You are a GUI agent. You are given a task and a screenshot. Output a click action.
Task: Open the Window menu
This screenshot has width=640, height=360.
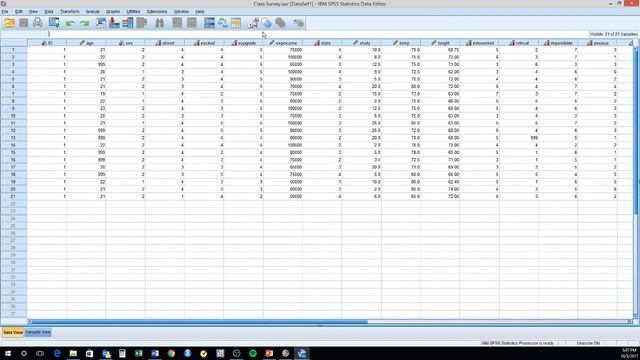181,11
